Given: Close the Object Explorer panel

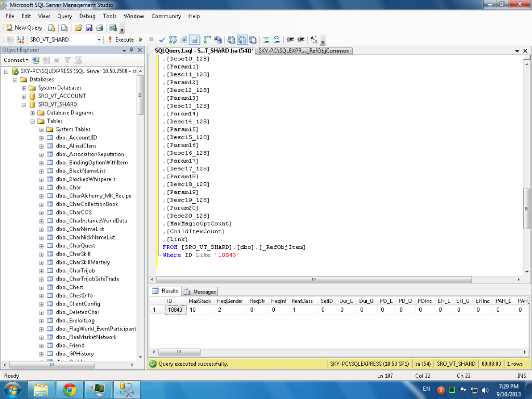Looking at the screenshot, I should (140, 50).
